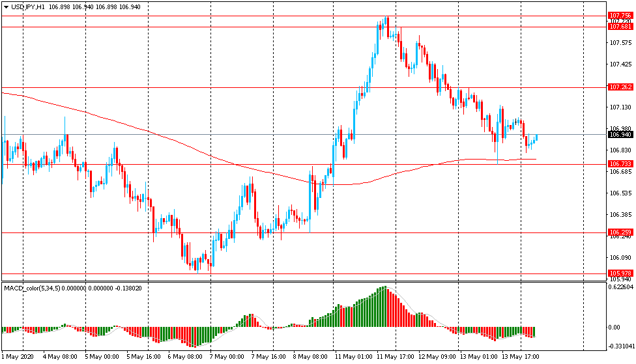636x364 pixels.
Task: Click the 107.575 price scale value
Action: (620, 42)
